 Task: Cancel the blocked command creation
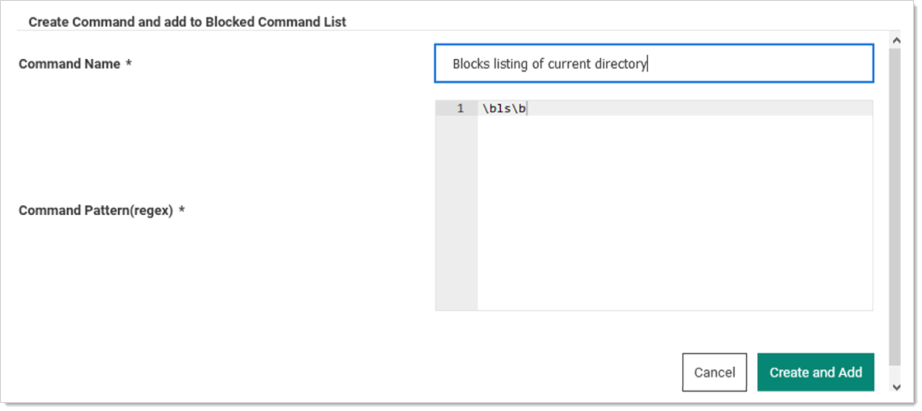point(714,372)
